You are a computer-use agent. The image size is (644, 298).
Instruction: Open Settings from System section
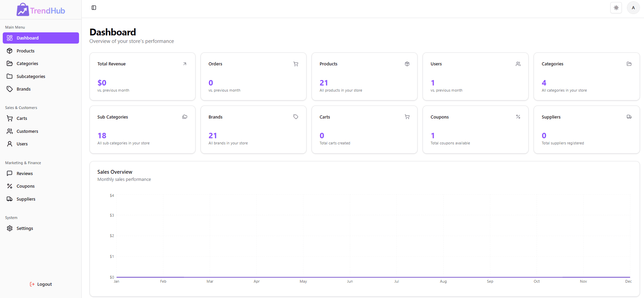tap(41, 228)
